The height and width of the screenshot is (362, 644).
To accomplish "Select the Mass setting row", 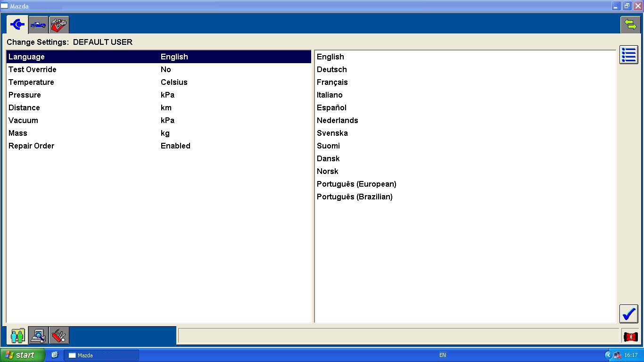I will click(159, 133).
